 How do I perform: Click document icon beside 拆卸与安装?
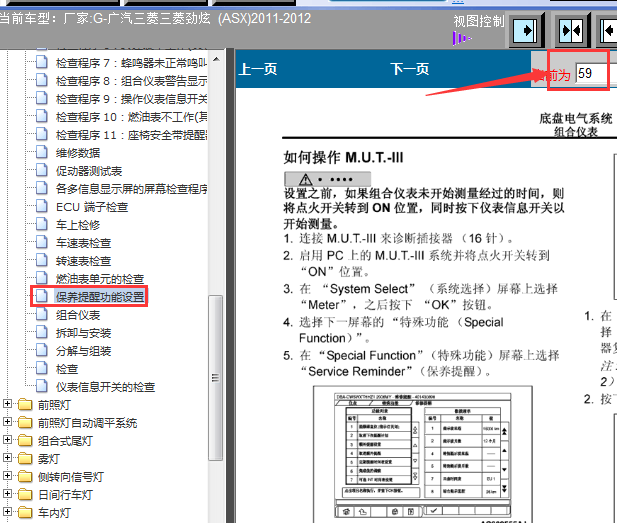tap(42, 333)
